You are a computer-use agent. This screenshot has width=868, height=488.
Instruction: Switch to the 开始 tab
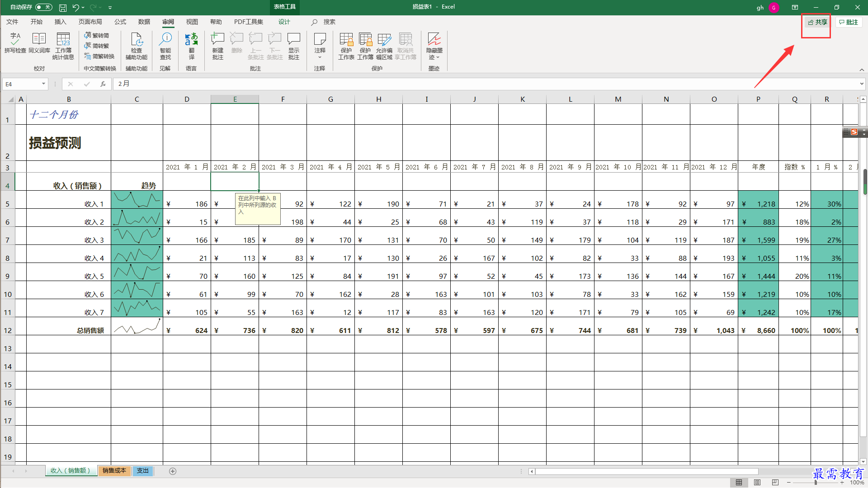pos(36,22)
